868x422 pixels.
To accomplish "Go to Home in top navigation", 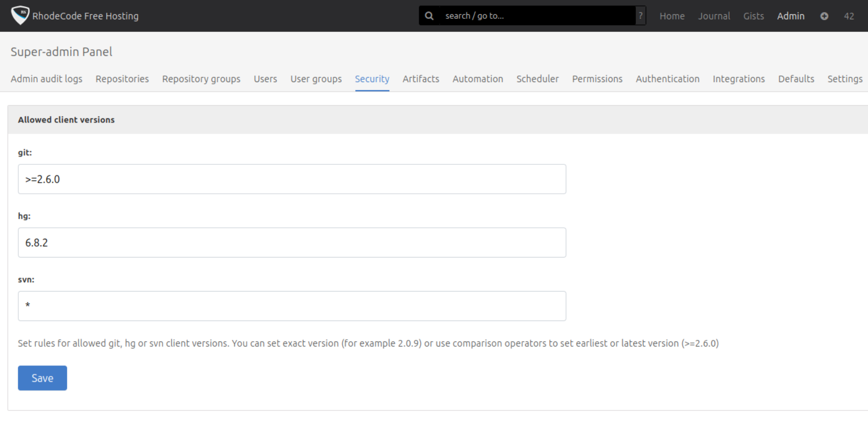I will pyautogui.click(x=672, y=16).
